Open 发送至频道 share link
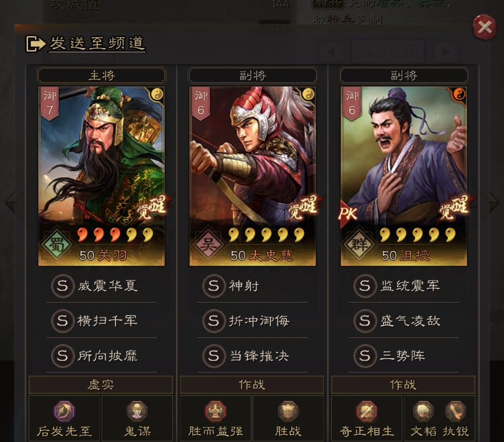Screen dimensions: 504x442 point(85,43)
